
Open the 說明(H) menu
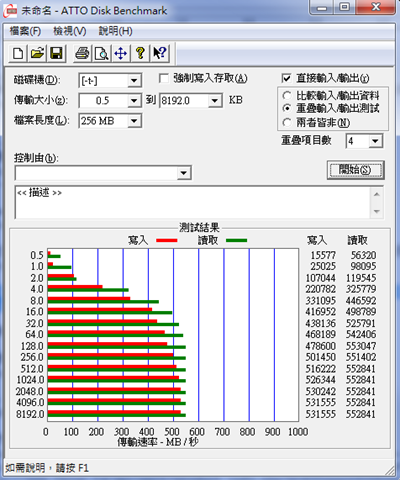pos(115,31)
